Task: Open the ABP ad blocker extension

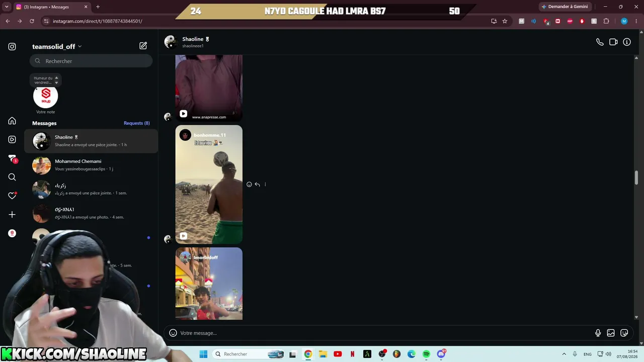Action: click(x=570, y=21)
